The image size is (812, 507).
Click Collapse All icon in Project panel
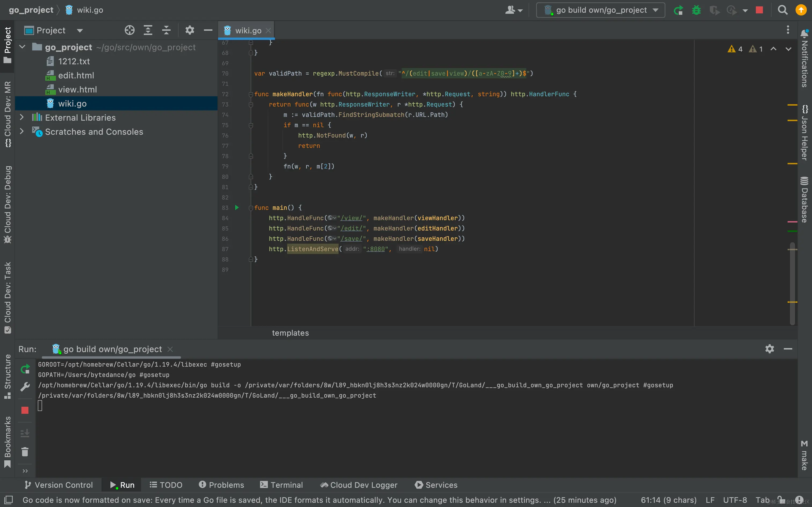click(166, 30)
